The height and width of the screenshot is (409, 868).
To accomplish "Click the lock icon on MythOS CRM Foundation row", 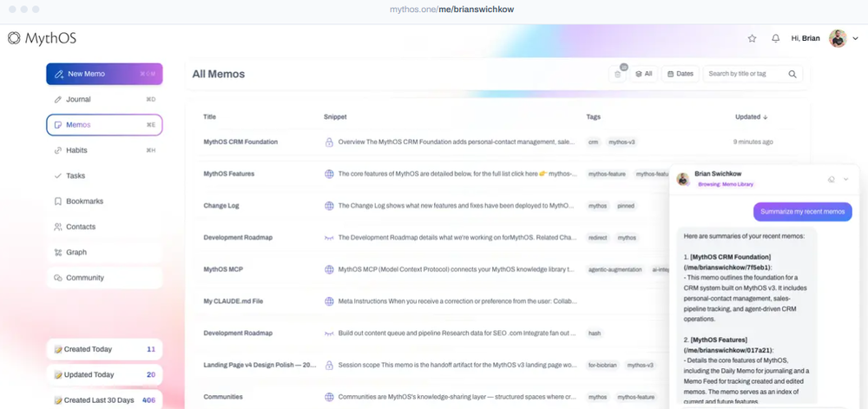I will [329, 142].
